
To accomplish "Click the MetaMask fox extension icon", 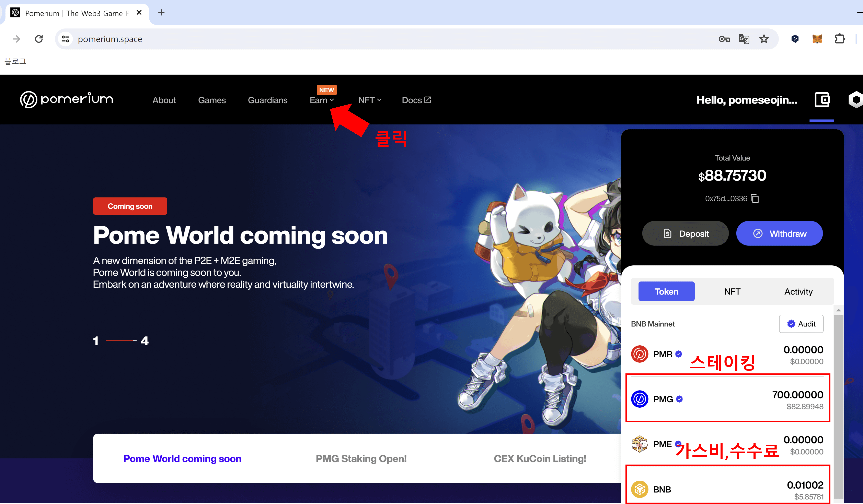I will 817,39.
